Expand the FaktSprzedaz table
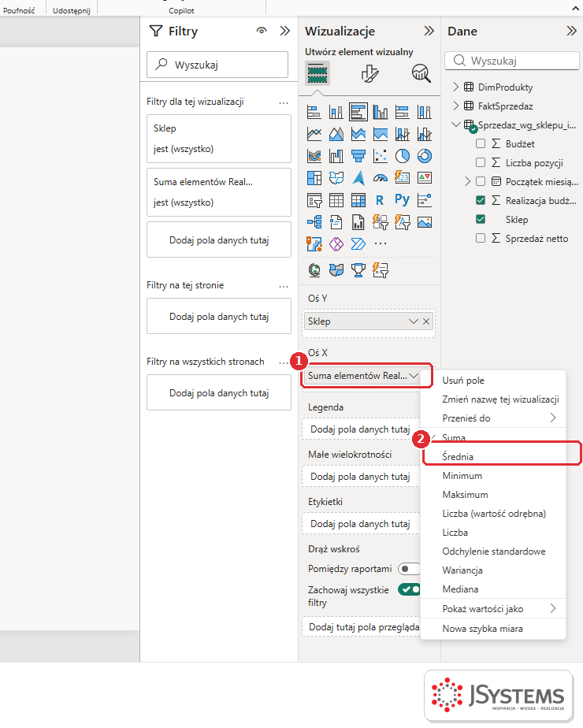Screen dimensions: 583x728 click(x=456, y=106)
